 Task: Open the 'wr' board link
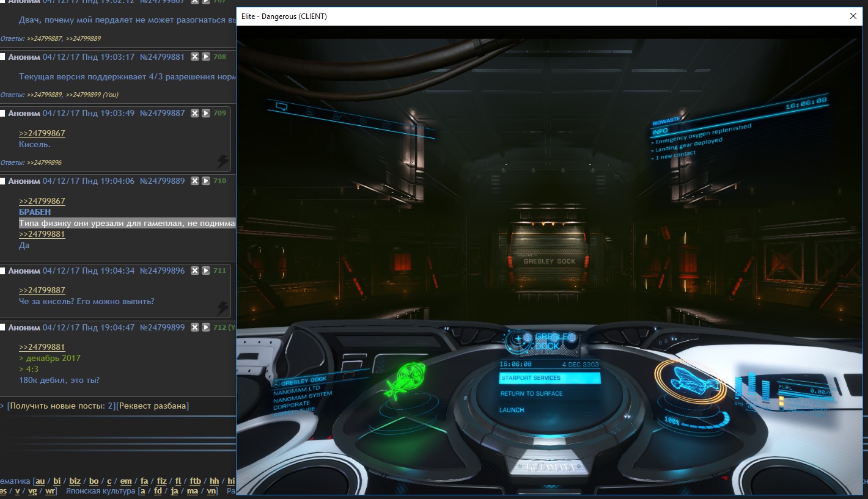click(x=50, y=491)
